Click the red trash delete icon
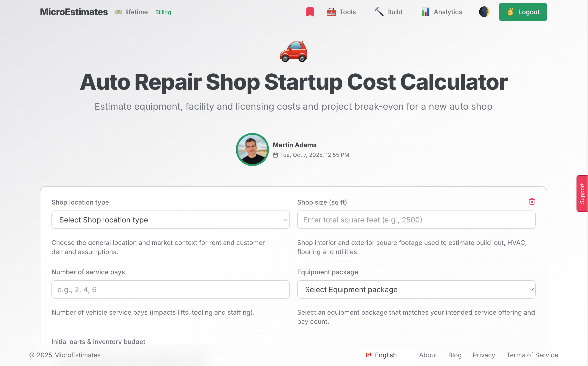This screenshot has height=366, width=588. click(x=532, y=201)
